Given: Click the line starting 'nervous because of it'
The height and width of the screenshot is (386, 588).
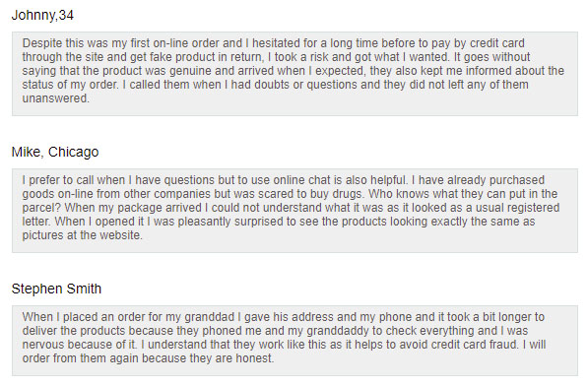Looking at the screenshot, I should point(284,345).
